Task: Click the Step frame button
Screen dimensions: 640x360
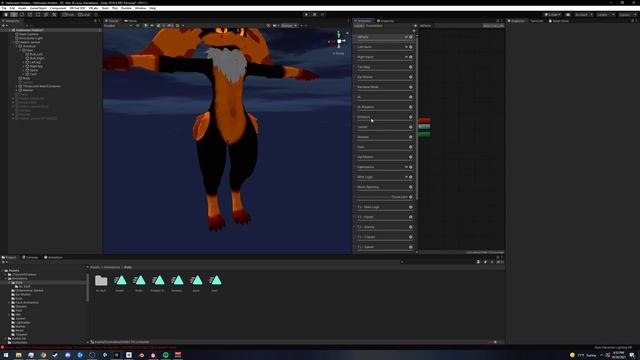Action: (322, 15)
